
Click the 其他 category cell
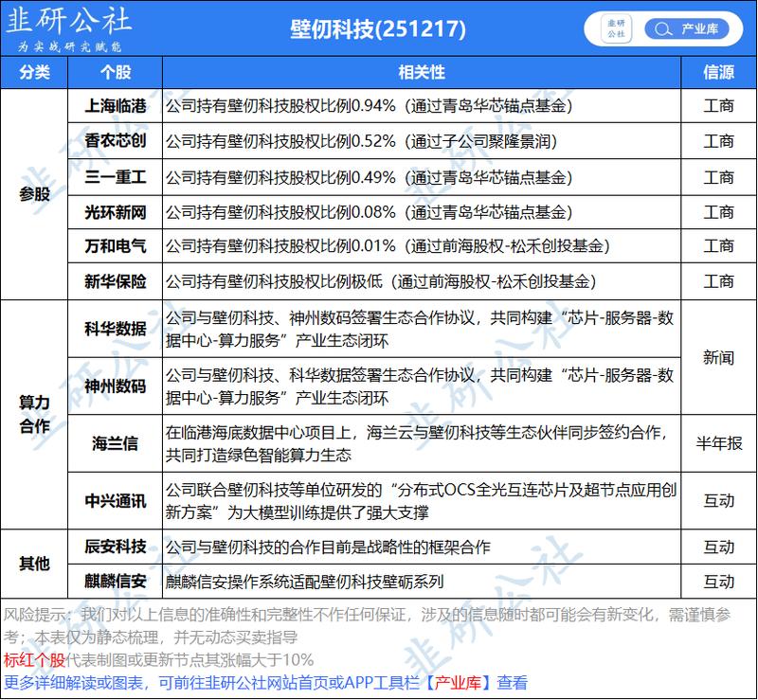(35, 561)
